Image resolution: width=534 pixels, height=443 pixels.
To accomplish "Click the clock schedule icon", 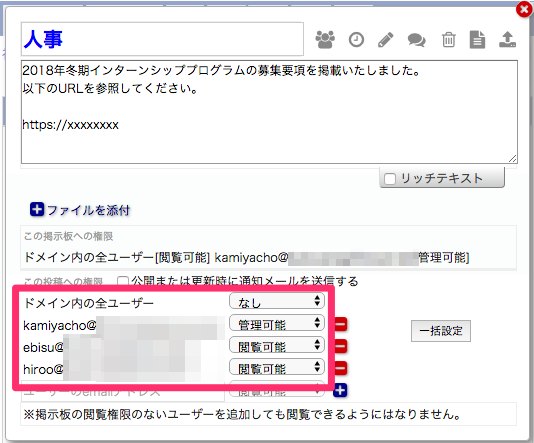I will [356, 39].
